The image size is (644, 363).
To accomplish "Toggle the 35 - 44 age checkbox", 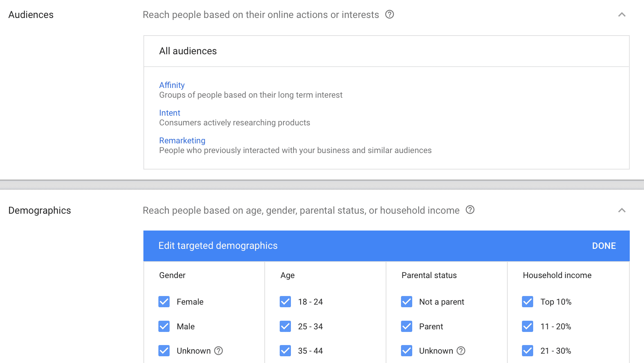I will coord(285,351).
